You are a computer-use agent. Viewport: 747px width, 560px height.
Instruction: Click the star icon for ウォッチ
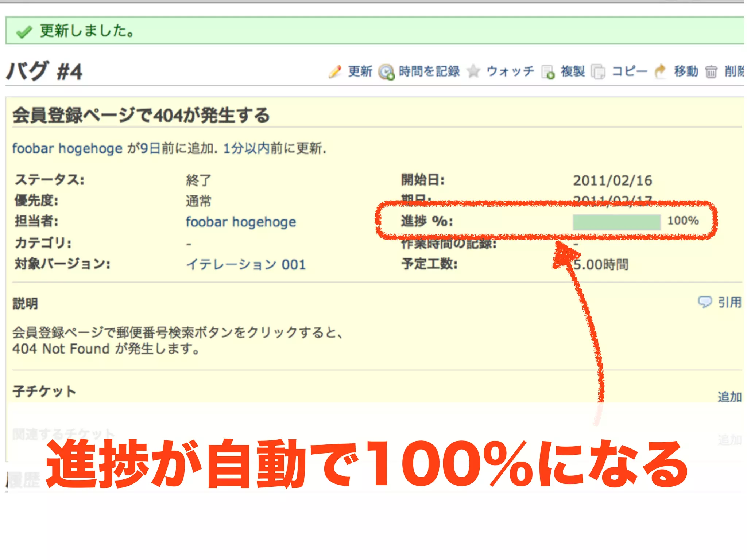point(473,71)
